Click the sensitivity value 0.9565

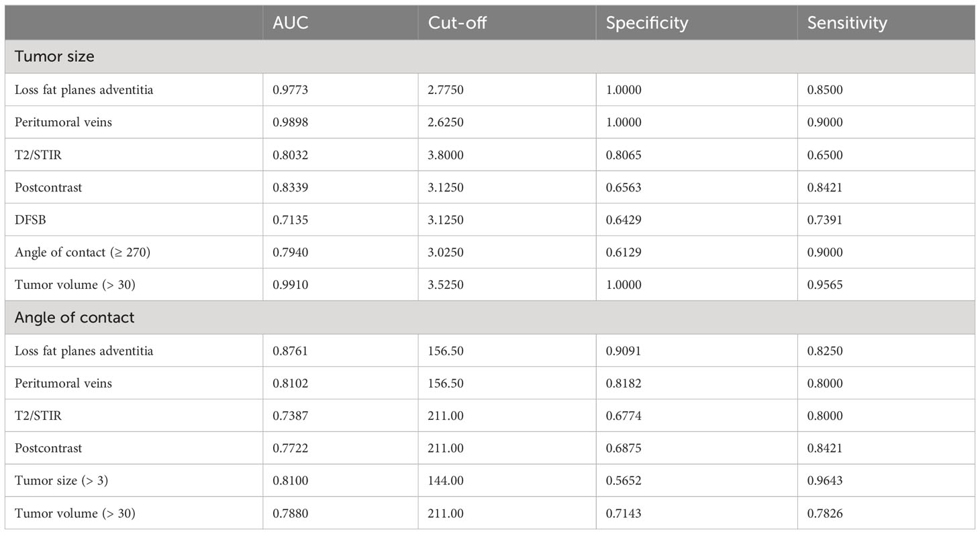[824, 285]
